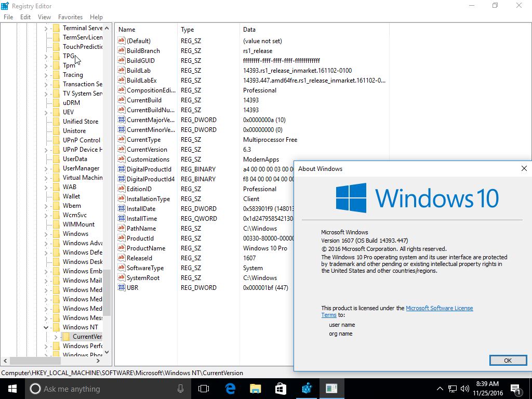Click the Data column header

pos(314,30)
